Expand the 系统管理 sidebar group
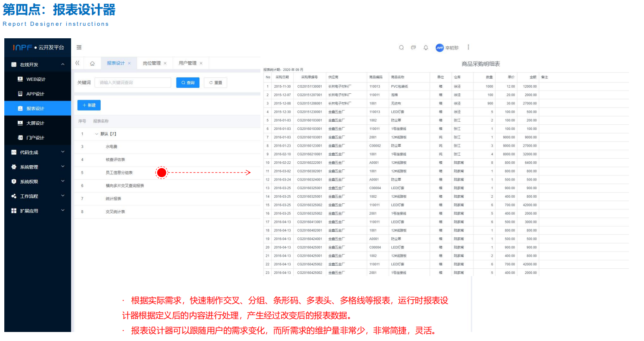 tap(30, 166)
